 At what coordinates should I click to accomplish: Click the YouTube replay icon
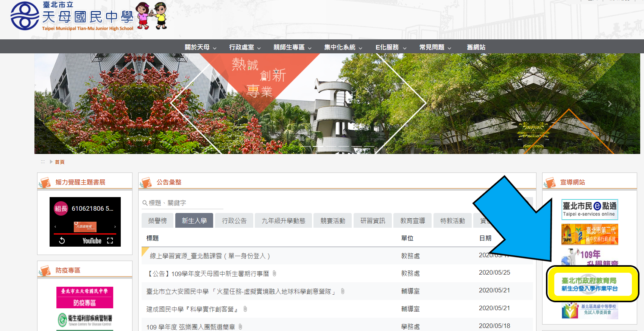(62, 241)
